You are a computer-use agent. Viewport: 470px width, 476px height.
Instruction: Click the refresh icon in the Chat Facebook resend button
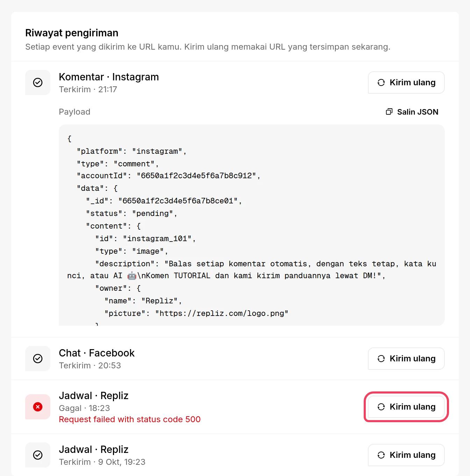click(x=381, y=359)
